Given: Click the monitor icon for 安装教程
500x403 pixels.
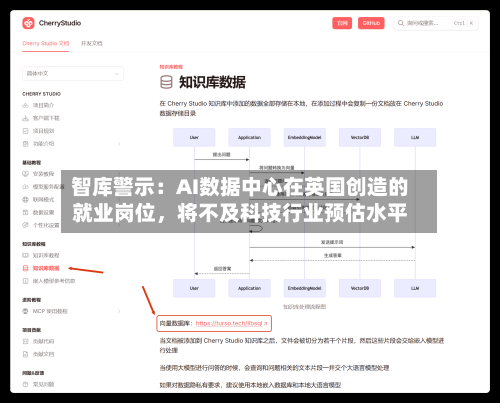Looking at the screenshot, I should 25,174.
